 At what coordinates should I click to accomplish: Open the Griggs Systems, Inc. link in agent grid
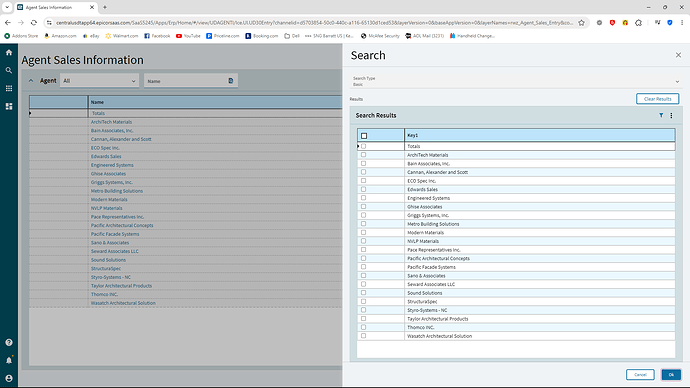click(111, 182)
